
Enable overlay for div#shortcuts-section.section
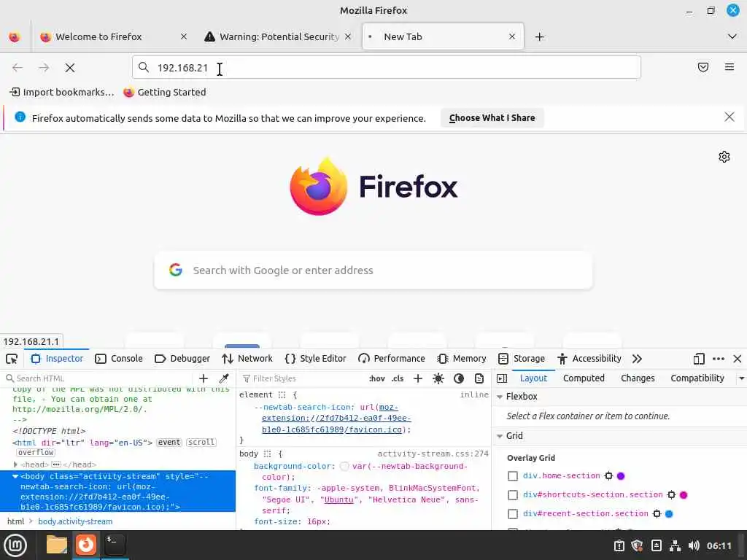[x=513, y=495]
